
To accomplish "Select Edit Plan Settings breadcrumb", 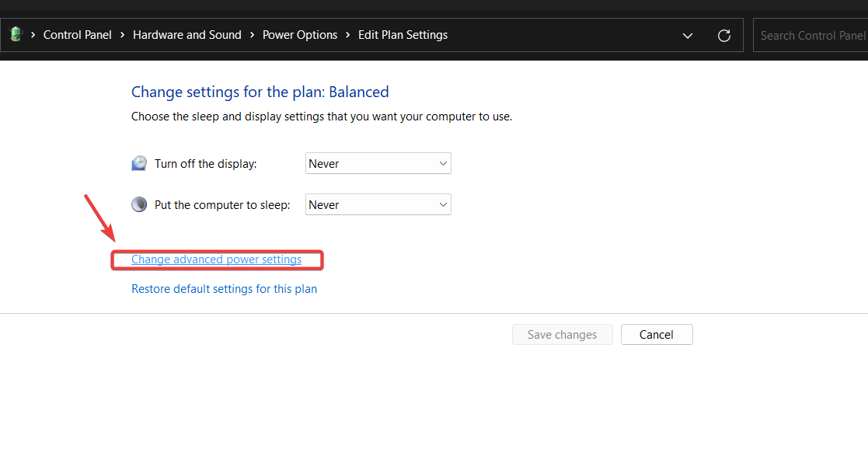I will coord(403,35).
